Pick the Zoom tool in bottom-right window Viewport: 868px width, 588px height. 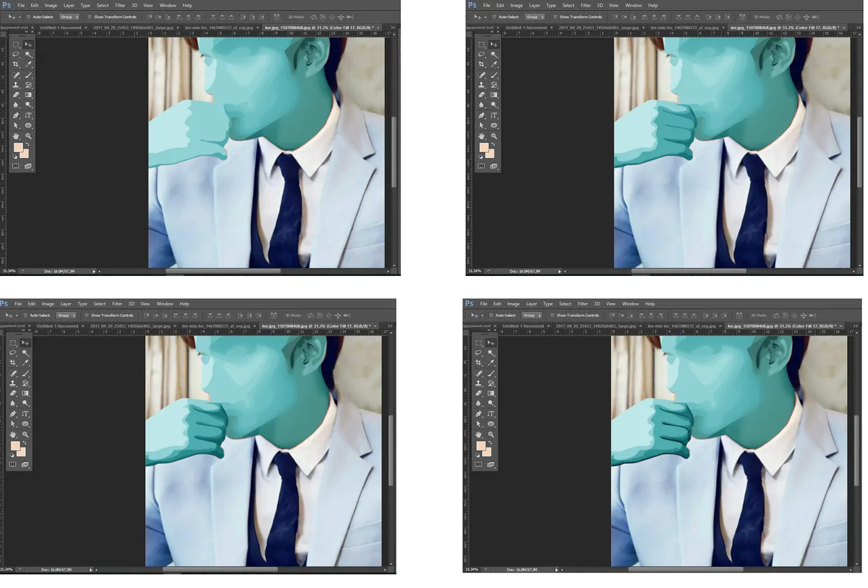click(x=492, y=434)
